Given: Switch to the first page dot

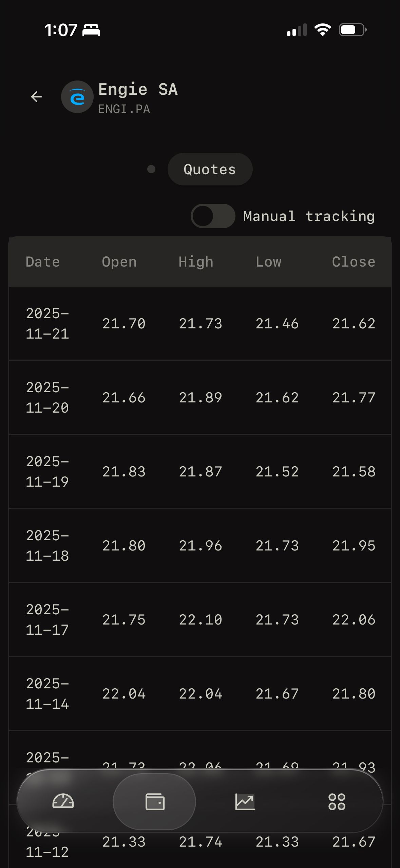Looking at the screenshot, I should 151,169.
